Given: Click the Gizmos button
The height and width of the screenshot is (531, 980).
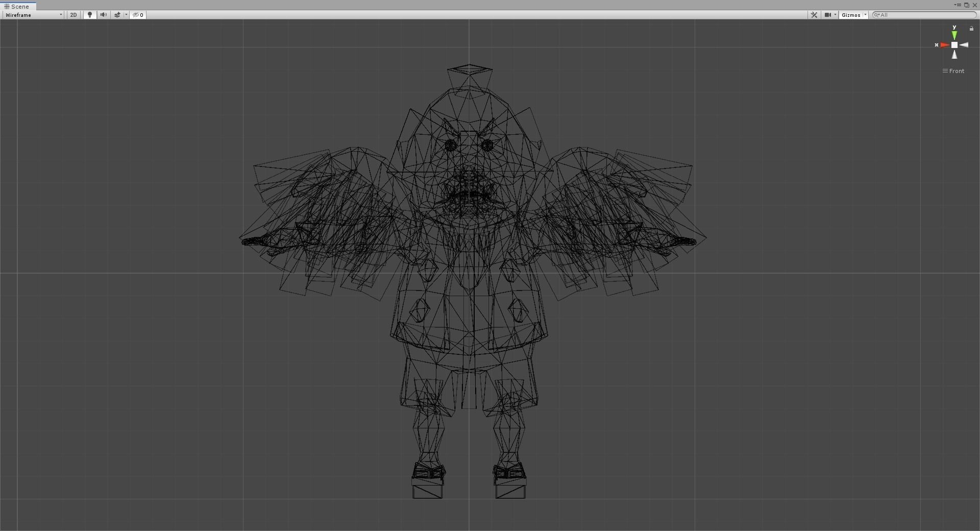Looking at the screenshot, I should click(851, 15).
